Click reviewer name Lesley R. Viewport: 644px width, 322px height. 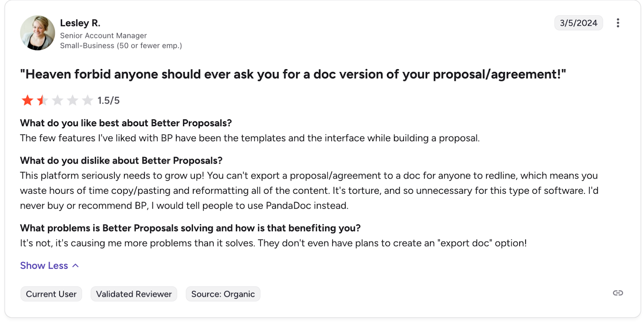[80, 23]
